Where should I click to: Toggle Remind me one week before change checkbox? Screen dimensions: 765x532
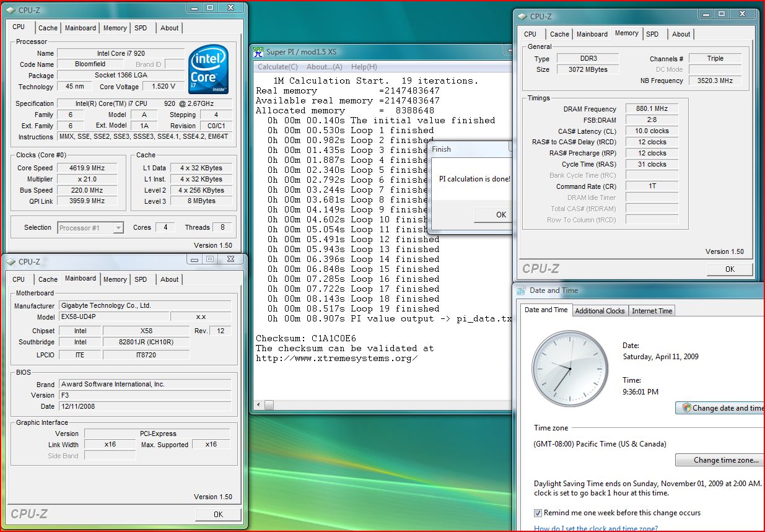pyautogui.click(x=538, y=513)
